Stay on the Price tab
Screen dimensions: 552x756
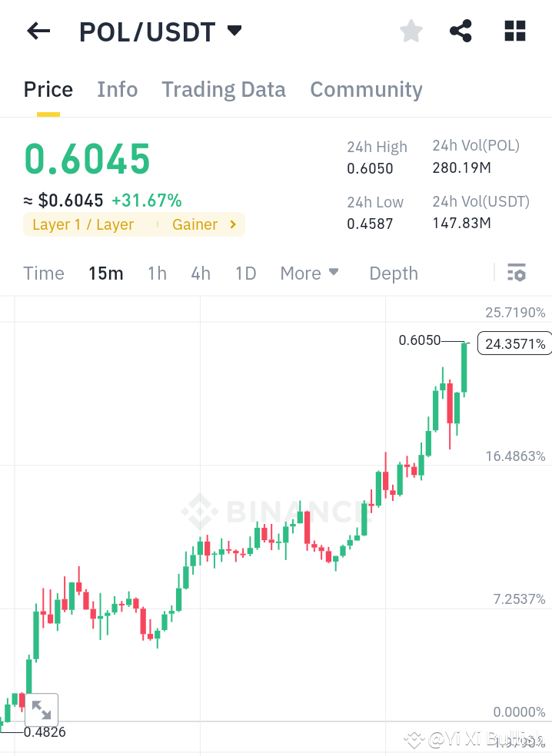pyautogui.click(x=48, y=89)
